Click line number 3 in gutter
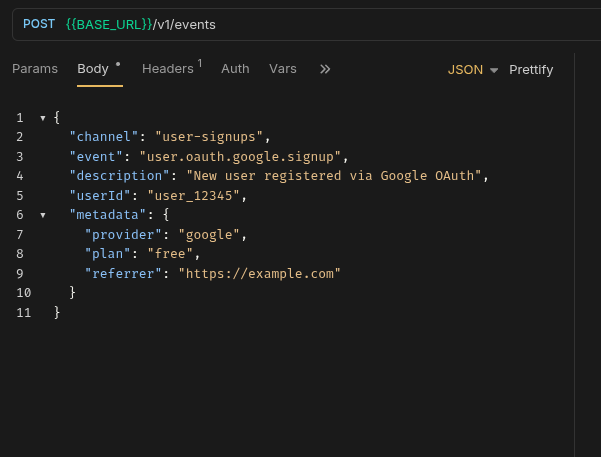601x457 pixels. [20, 157]
